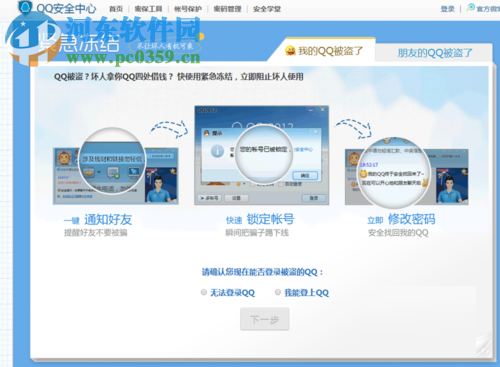Click the emoji icon on 我的QQ被盗了 tab
Viewport: 500px width, 367px height.
290,51
